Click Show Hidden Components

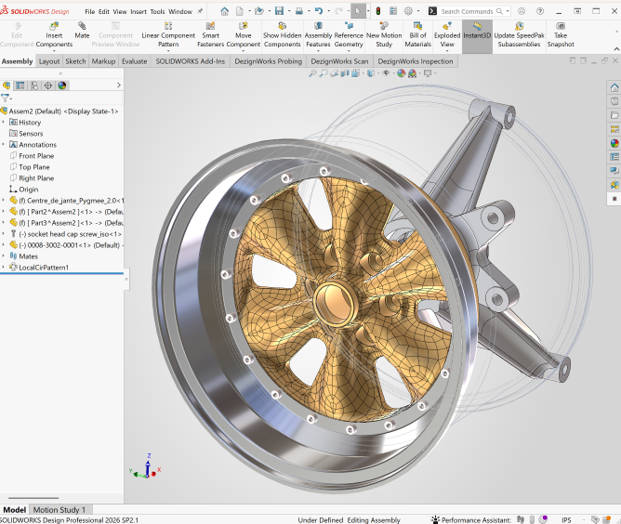(x=282, y=35)
